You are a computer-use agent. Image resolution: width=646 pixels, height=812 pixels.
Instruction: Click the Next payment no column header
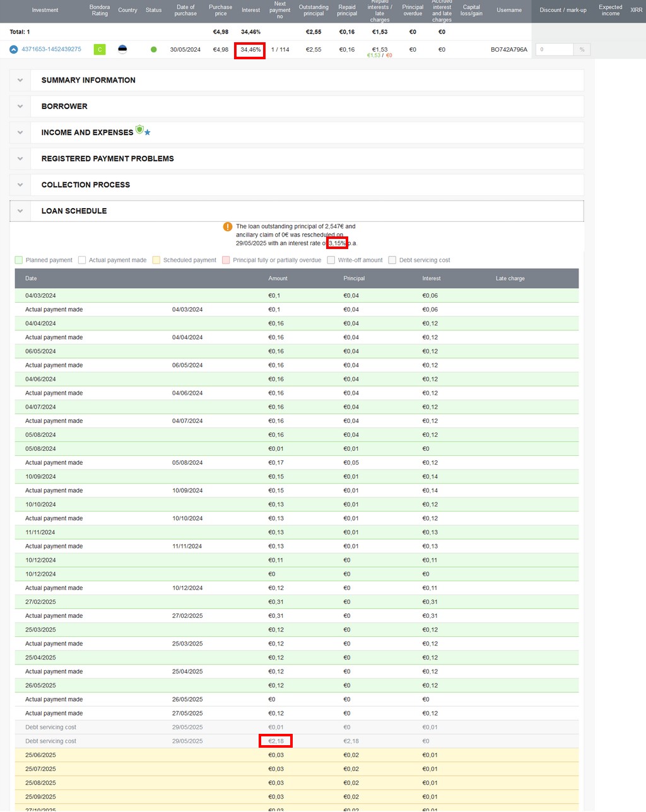[x=280, y=10]
